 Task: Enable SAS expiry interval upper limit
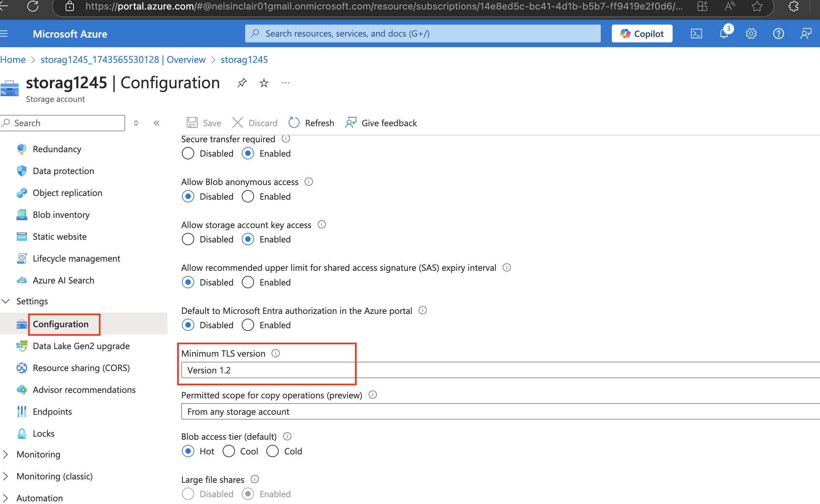click(248, 282)
